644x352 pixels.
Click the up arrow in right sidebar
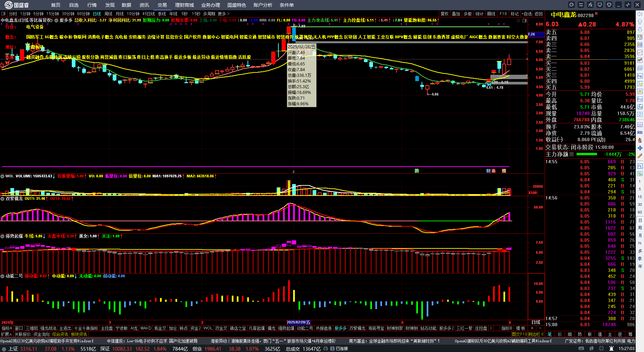tap(640, 22)
